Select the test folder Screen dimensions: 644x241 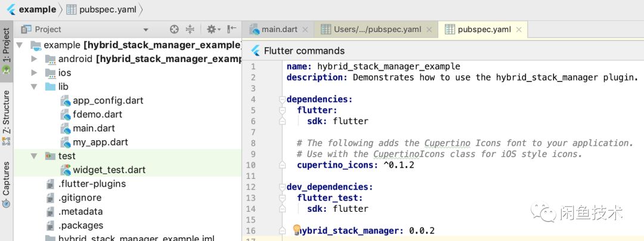(x=67, y=156)
